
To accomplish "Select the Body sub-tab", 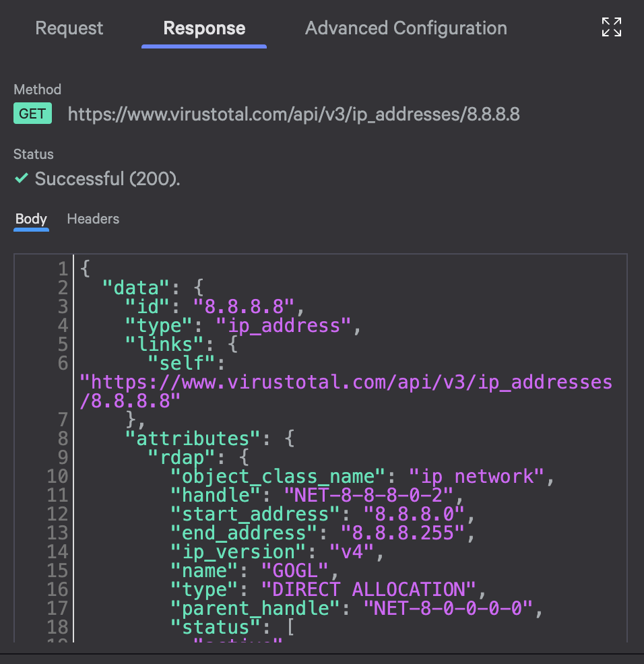I will [x=31, y=219].
